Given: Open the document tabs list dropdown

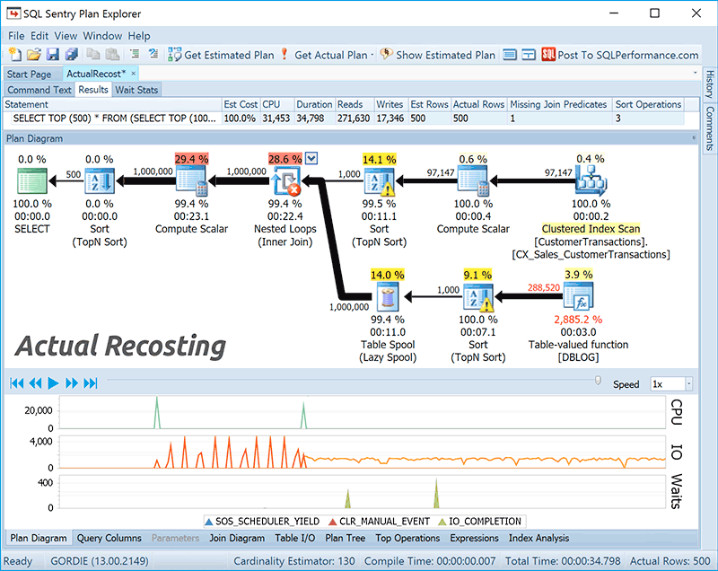Looking at the screenshot, I should point(695,73).
